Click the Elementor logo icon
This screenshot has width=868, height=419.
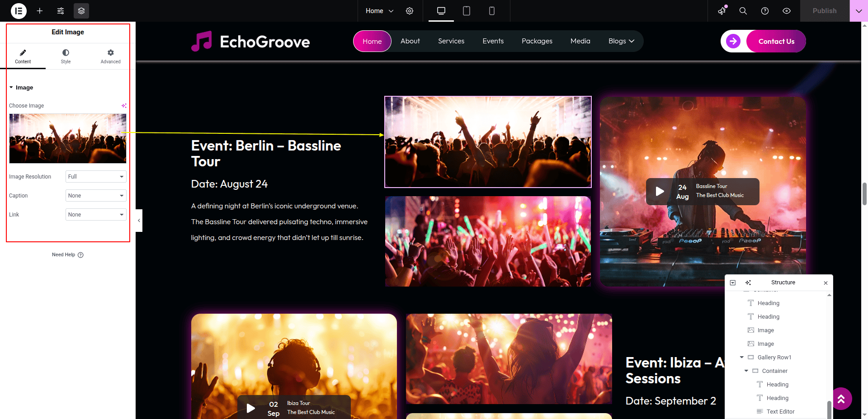point(19,11)
